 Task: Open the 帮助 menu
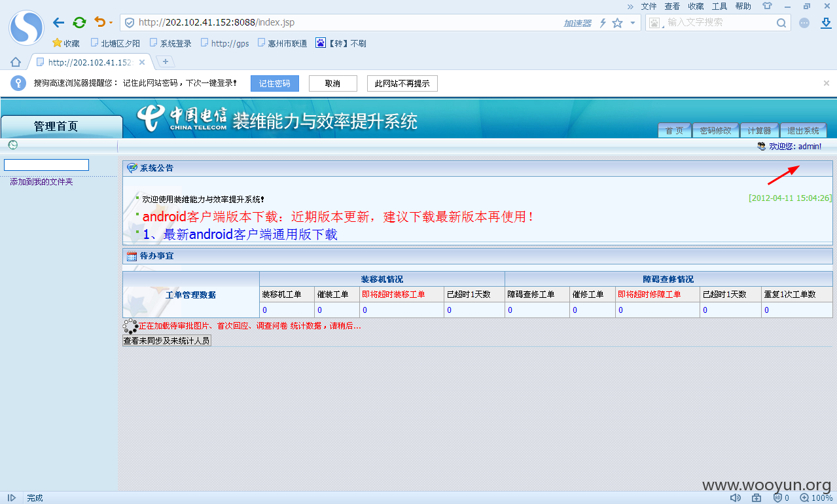click(x=743, y=7)
